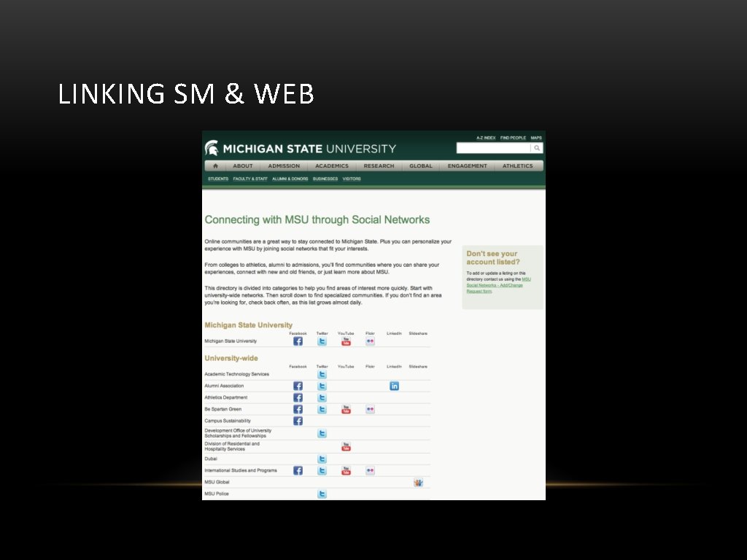Click the site search input field
Image resolution: width=747 pixels, height=560 pixels.
pos(494,148)
